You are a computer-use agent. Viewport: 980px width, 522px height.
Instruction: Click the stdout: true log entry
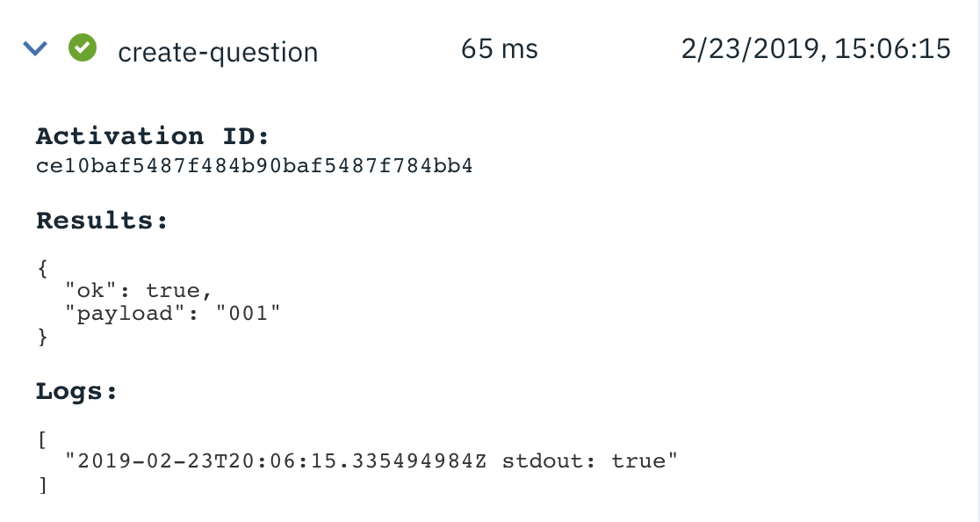(x=371, y=460)
